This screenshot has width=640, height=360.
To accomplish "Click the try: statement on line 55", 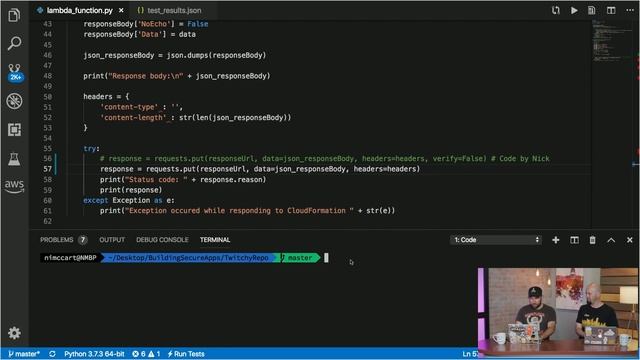I will (91, 149).
